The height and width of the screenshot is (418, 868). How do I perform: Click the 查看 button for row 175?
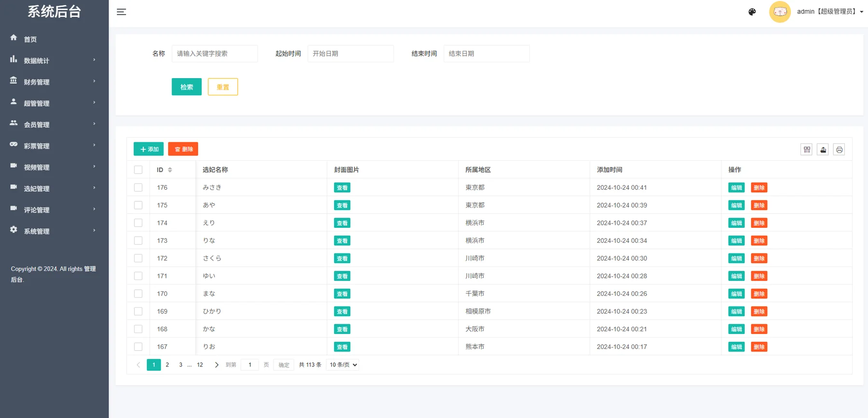[342, 205]
